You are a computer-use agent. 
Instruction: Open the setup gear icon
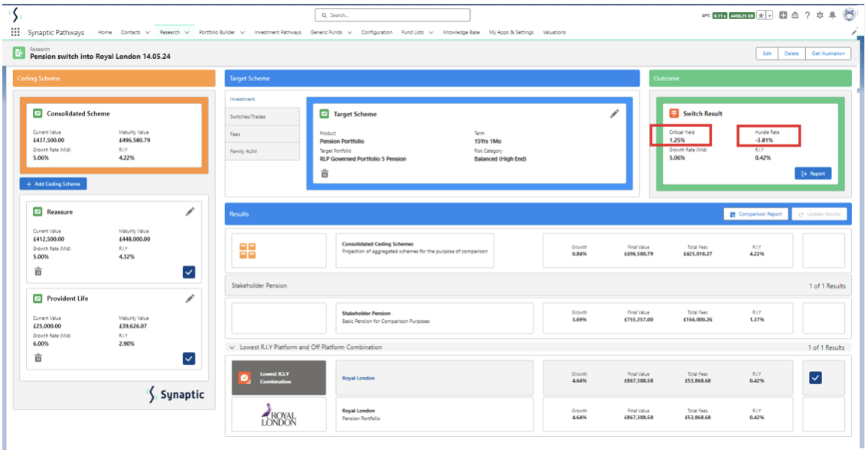coord(820,15)
